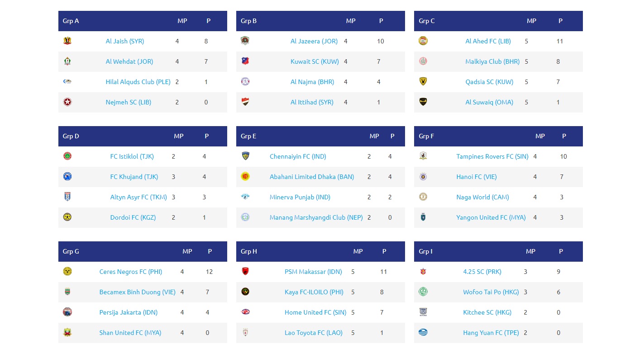The height and width of the screenshot is (353, 644).
Task: Open the FC Istiklol (TJK) team link
Action: tap(132, 156)
